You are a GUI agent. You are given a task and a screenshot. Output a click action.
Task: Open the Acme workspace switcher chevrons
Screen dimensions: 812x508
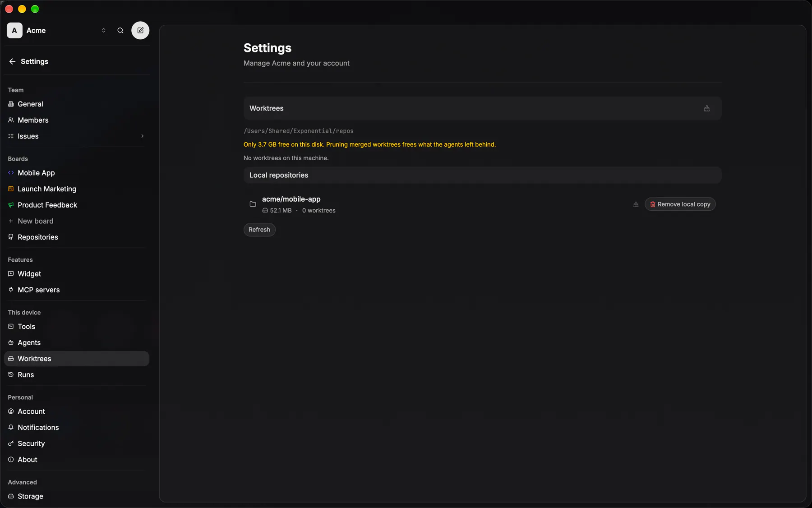point(103,31)
